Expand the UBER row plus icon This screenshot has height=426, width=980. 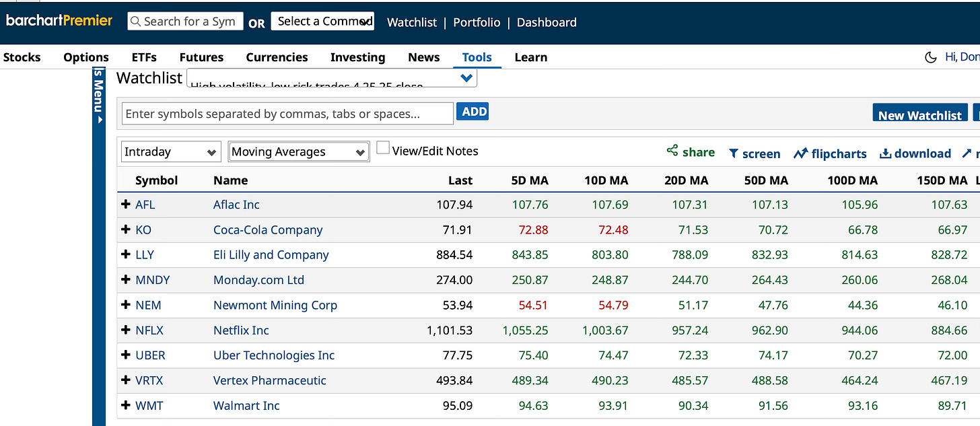[x=125, y=355]
